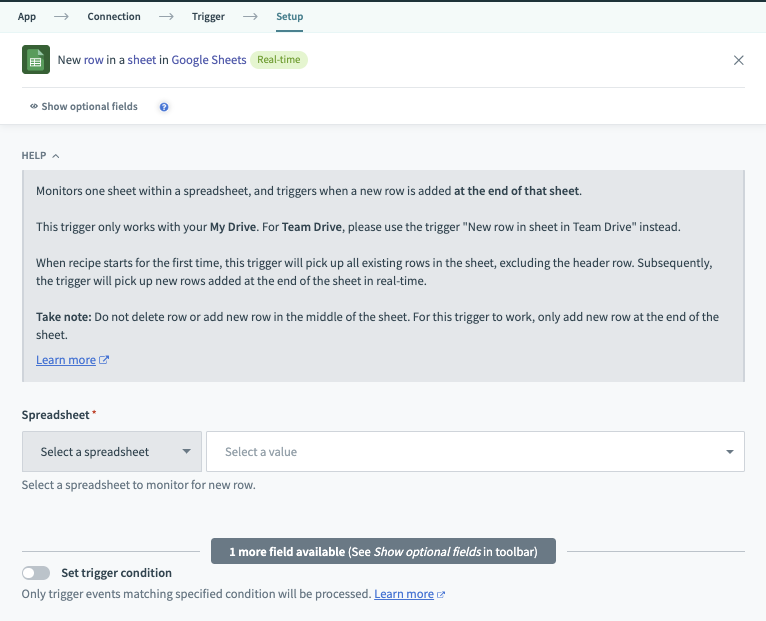Screen dimensions: 766x621
Task: Click the Real-time badge
Action: coord(279,60)
